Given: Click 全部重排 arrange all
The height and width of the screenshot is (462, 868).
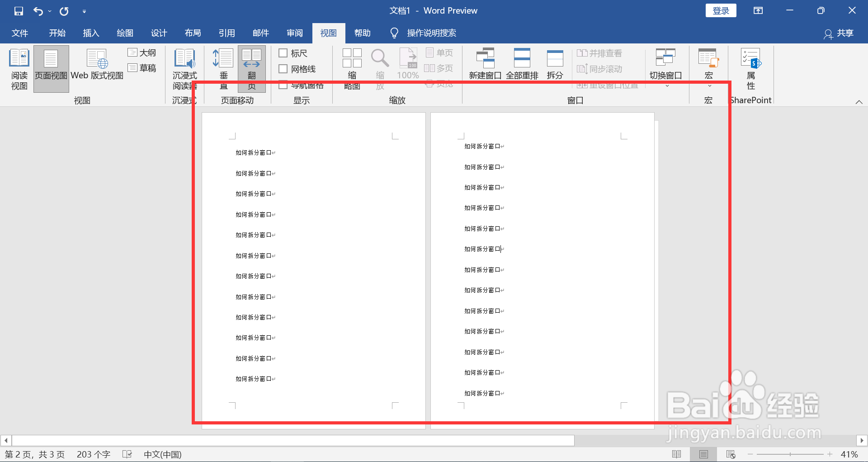Looking at the screenshot, I should pos(522,64).
